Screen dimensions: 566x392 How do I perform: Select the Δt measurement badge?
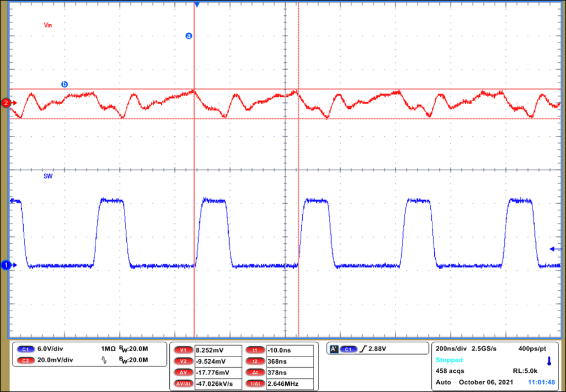256,373
